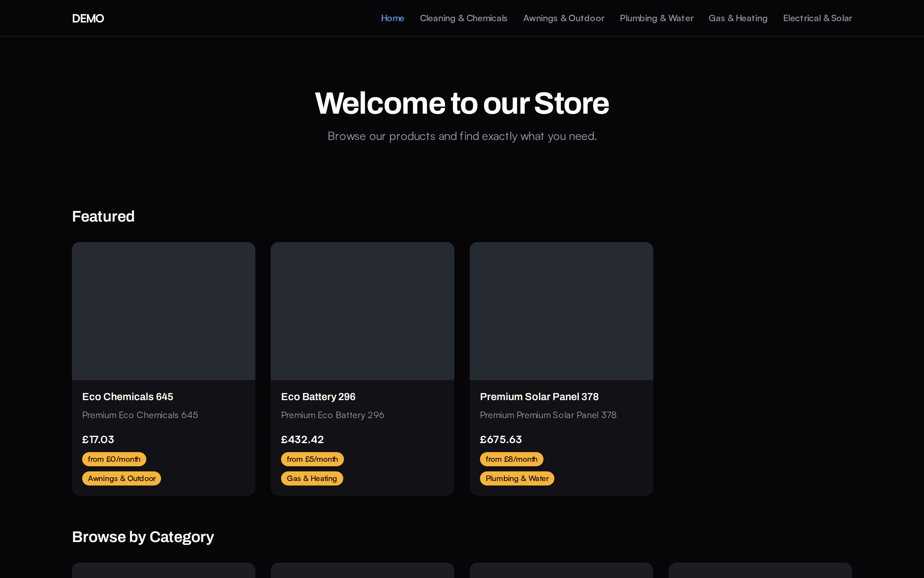Click the Plumbing & Water tag badge

click(x=517, y=478)
